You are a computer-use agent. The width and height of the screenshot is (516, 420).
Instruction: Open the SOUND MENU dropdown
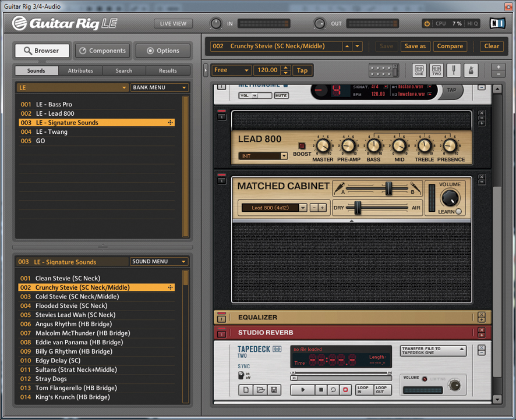click(159, 262)
